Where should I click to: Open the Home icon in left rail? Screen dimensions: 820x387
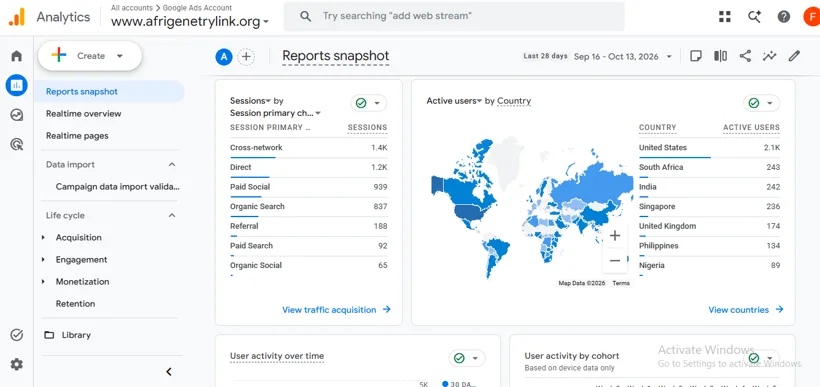pos(17,56)
